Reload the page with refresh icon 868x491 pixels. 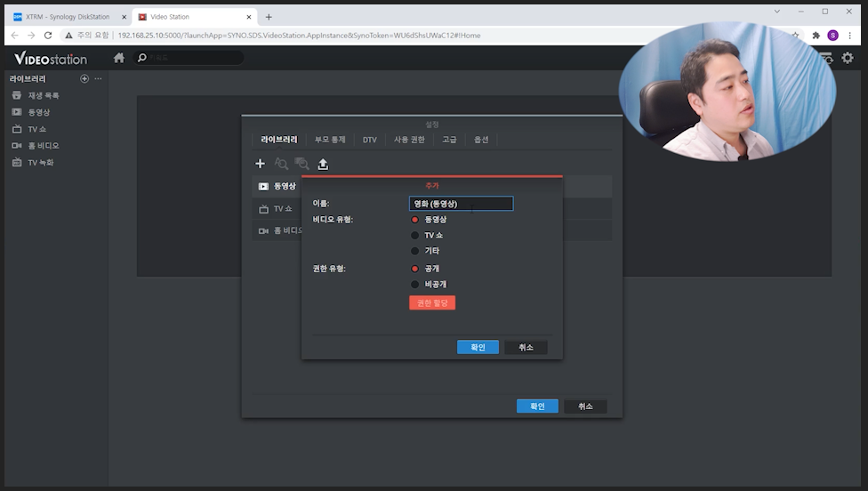[x=48, y=36]
